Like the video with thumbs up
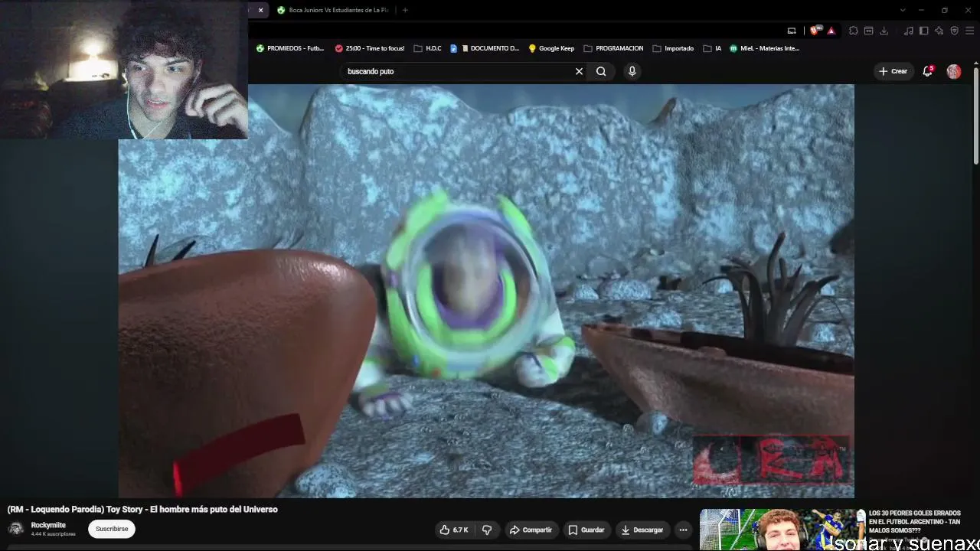This screenshot has height=551, width=980. point(454,530)
